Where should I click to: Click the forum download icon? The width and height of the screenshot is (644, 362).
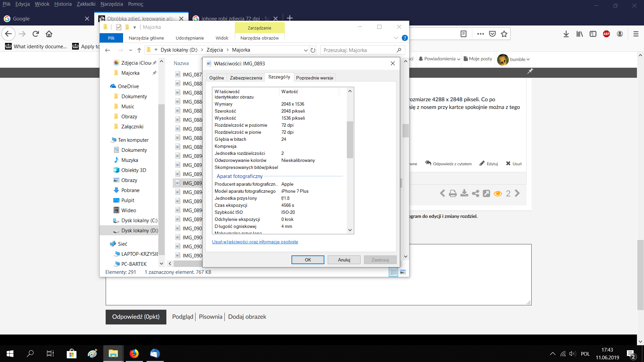464,193
